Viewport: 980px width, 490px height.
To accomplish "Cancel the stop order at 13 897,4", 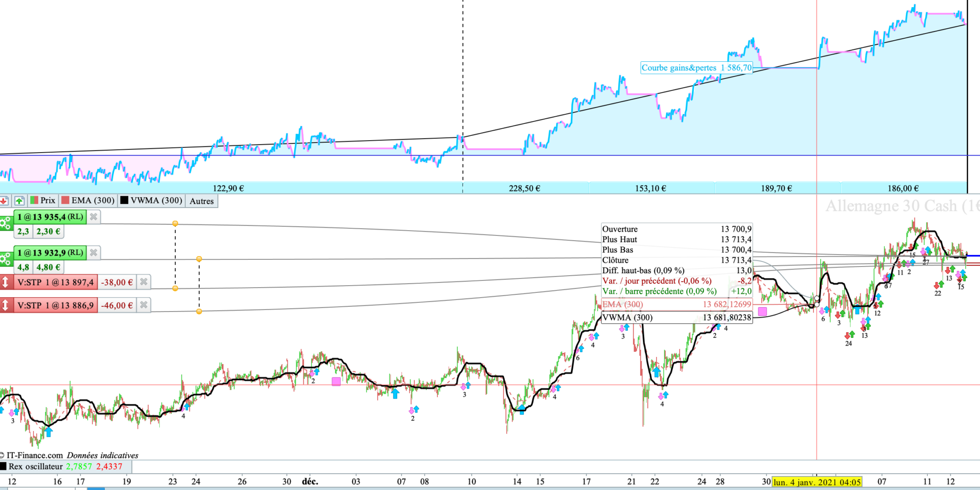I will [144, 282].
